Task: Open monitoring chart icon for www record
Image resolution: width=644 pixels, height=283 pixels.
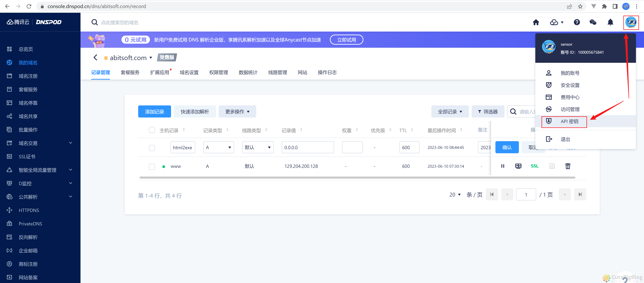Action: (x=518, y=166)
